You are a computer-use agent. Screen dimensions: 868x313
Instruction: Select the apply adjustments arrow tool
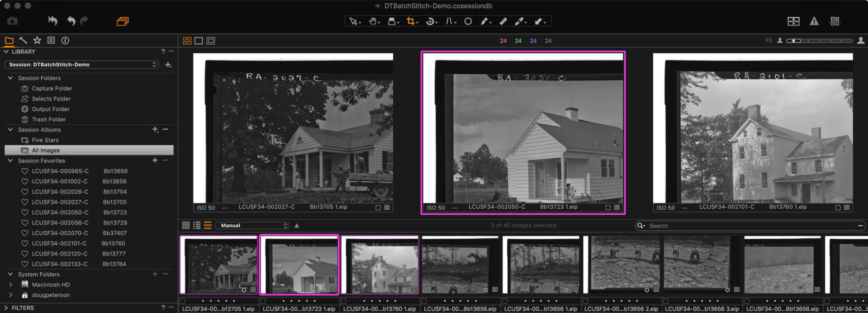tap(539, 21)
